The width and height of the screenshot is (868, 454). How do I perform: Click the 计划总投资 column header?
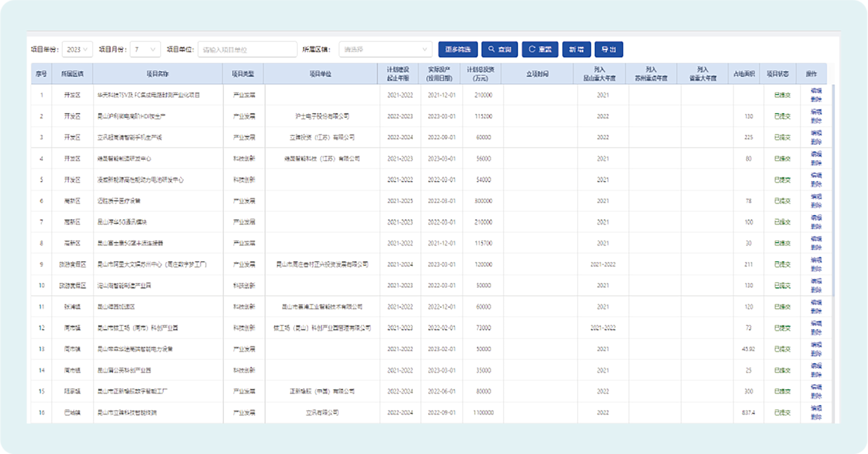(481, 74)
